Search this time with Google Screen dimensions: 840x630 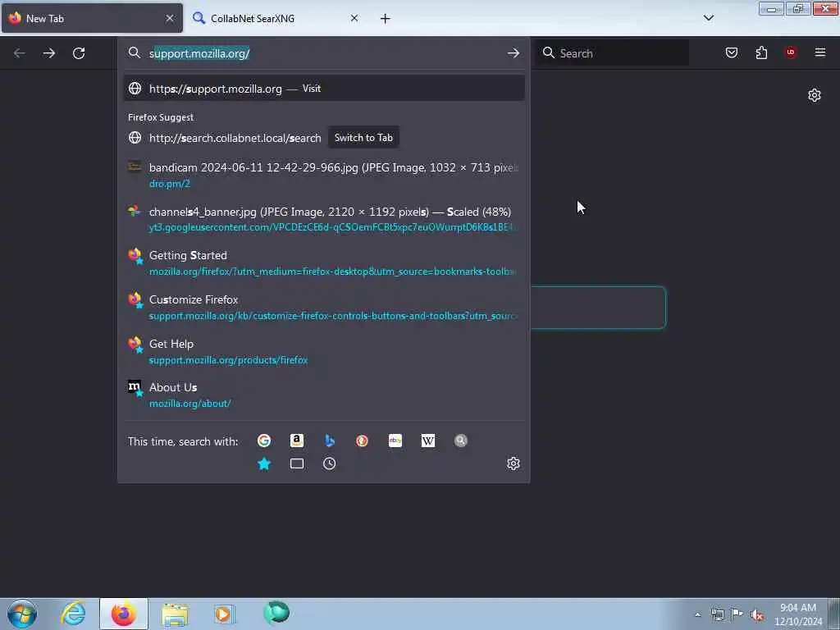tap(264, 441)
